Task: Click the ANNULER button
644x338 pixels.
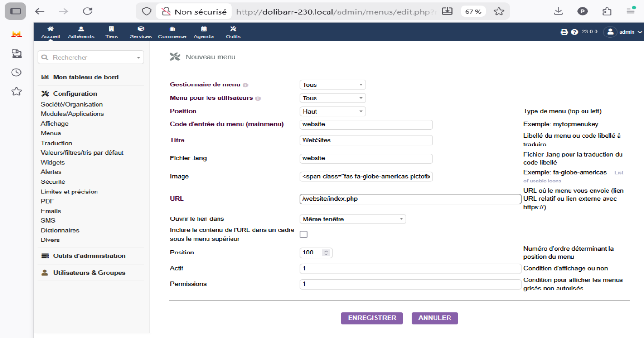Action: click(x=435, y=318)
